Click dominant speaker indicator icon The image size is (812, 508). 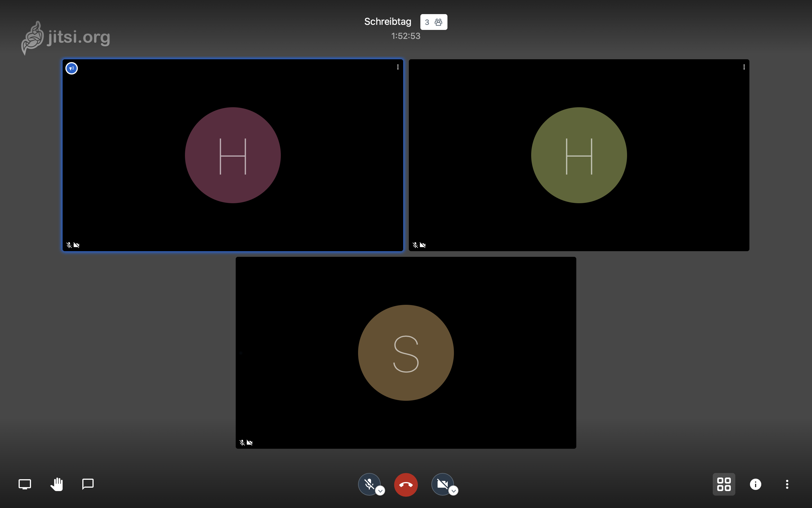point(71,68)
